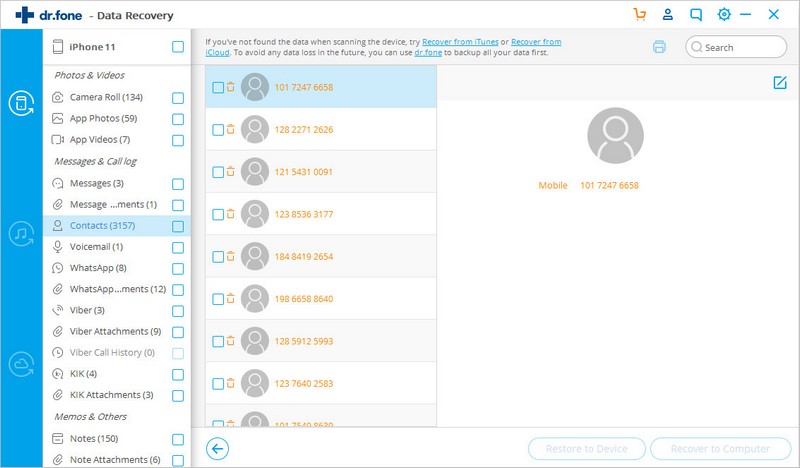
Task: Click into the Search field
Action: point(736,47)
